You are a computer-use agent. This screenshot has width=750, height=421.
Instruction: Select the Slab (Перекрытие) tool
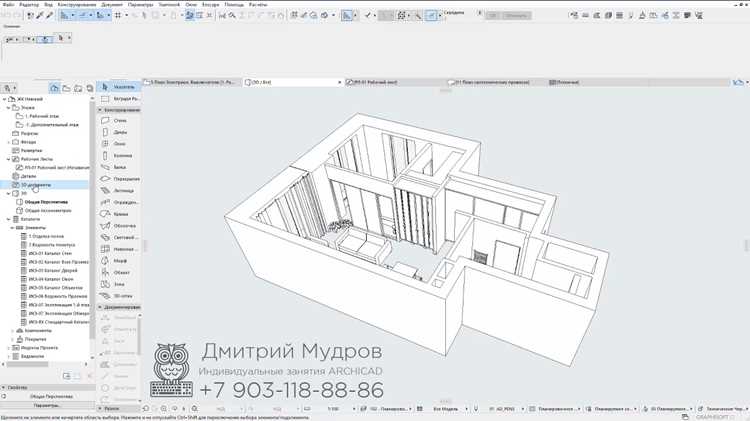[119, 179]
